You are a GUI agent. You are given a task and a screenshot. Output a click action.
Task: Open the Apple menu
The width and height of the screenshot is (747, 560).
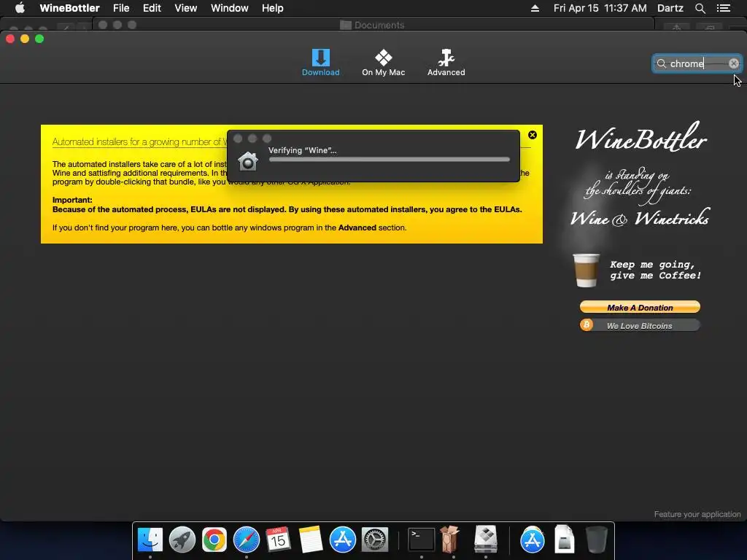20,8
